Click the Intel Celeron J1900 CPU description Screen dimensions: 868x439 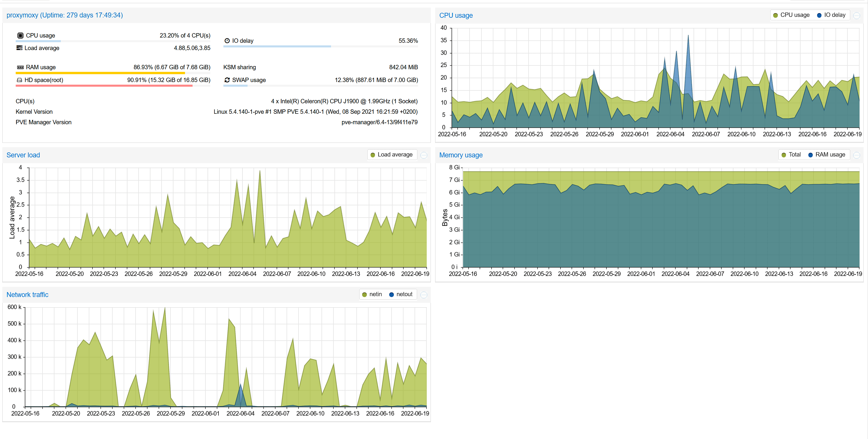point(344,101)
